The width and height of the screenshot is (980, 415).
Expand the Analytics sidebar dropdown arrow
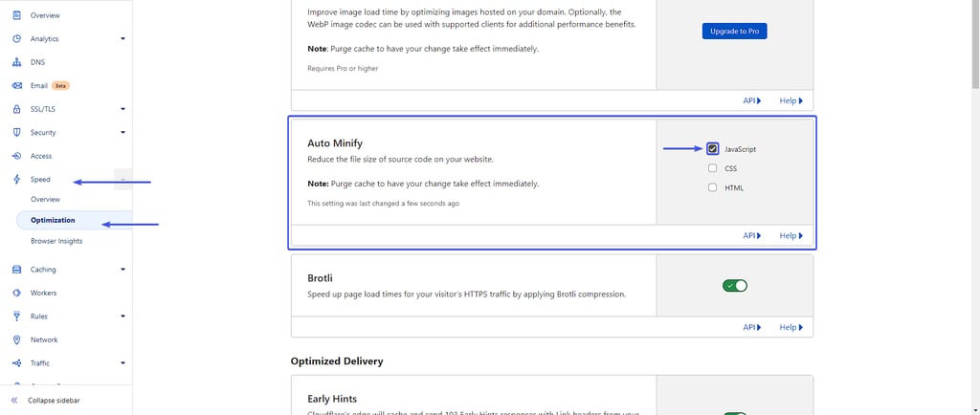pos(123,38)
